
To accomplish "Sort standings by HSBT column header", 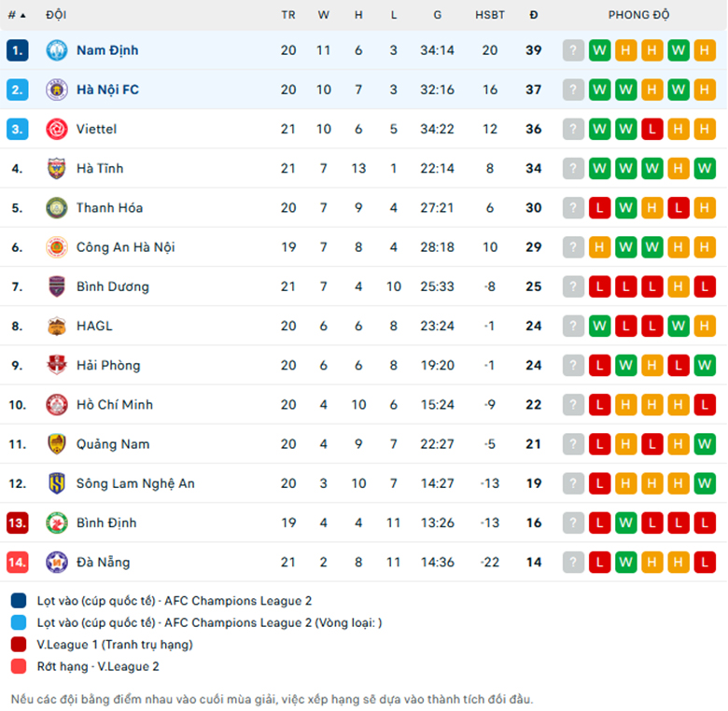I will [x=490, y=15].
